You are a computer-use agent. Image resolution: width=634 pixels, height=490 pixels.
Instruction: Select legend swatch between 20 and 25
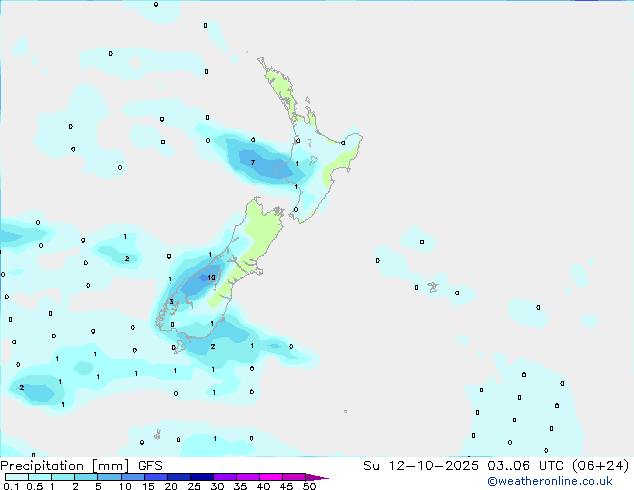pos(179,477)
